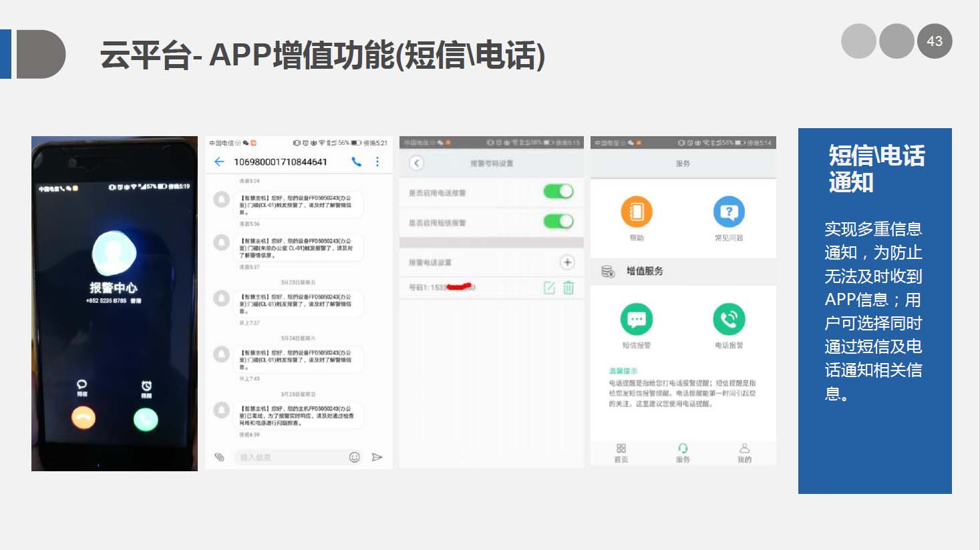Delete alarm number 1 with trash icon
This screenshot has height=550, width=980.
pyautogui.click(x=568, y=288)
